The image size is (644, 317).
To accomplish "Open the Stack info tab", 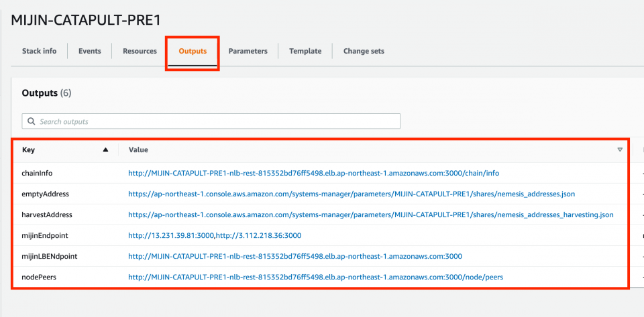I will click(x=39, y=51).
